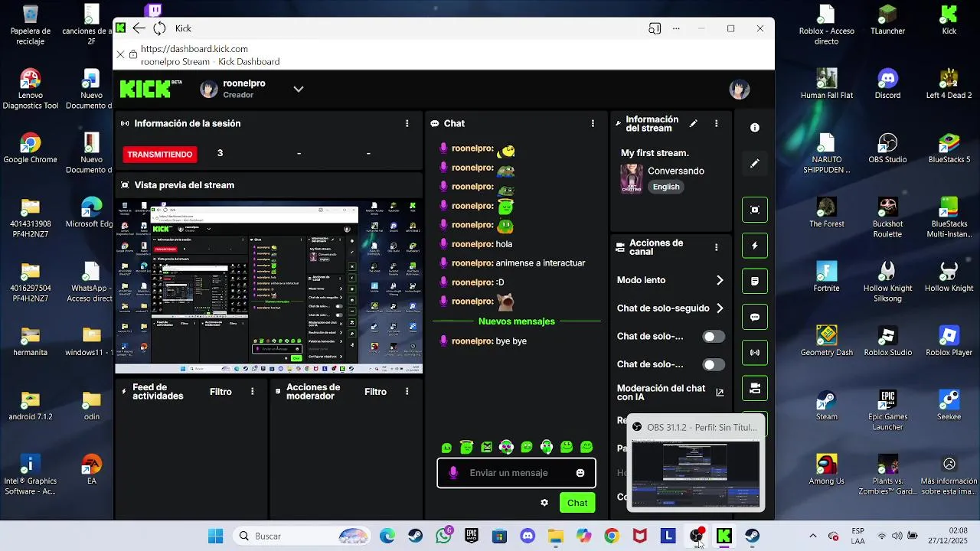Go back in Kick app window
Viewport: 980px width, 551px height.
click(139, 28)
